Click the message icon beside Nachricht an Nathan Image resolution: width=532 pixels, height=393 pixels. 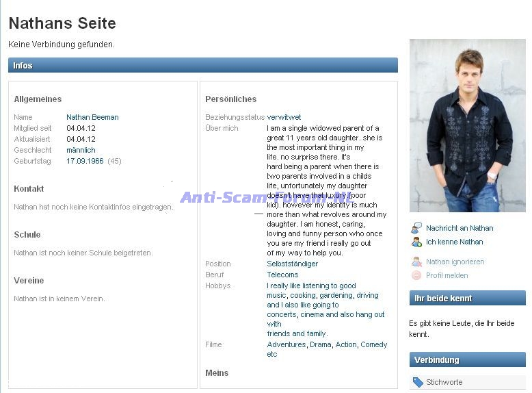(x=416, y=228)
